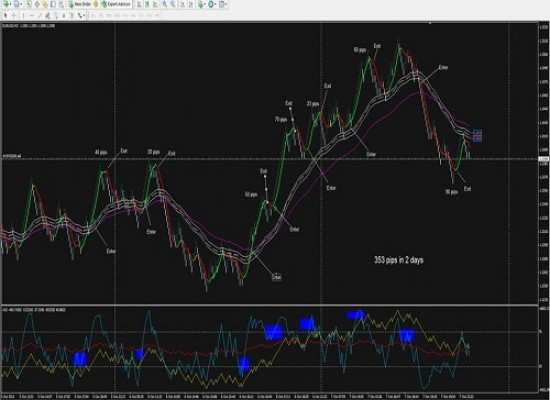
Task: Switch to MN timeframe button
Action: (157, 15)
